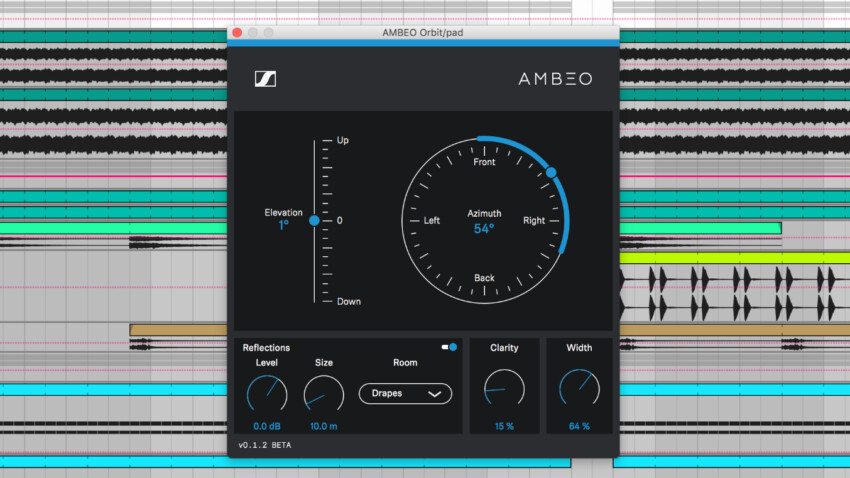Toggle the Reflections on/off switch
This screenshot has width=850, height=478.
[x=449, y=347]
